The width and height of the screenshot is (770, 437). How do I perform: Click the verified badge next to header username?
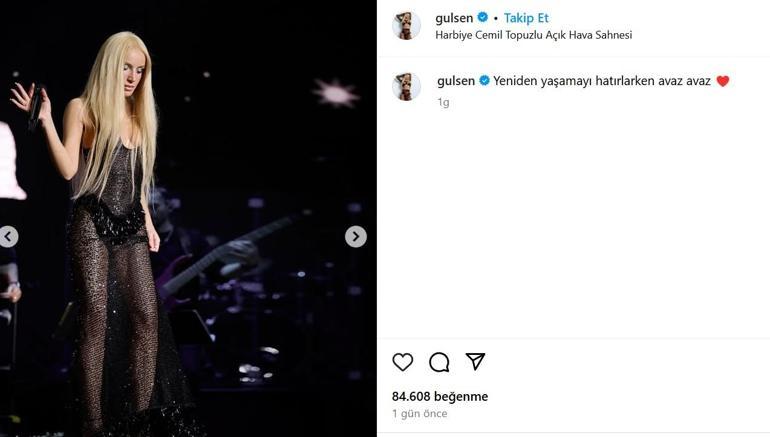(483, 17)
